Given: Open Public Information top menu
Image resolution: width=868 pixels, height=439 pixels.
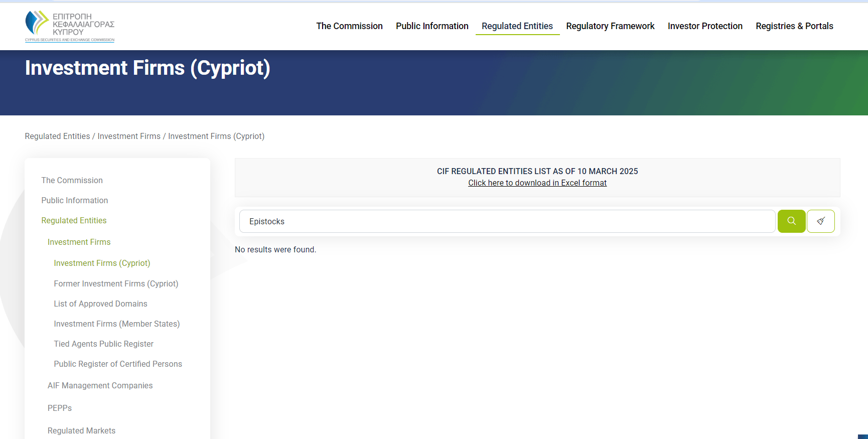Looking at the screenshot, I should (x=432, y=26).
